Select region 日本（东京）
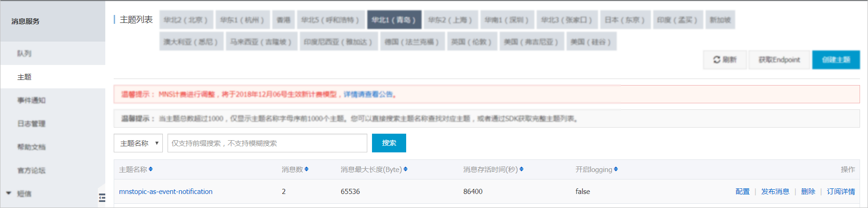 coord(625,20)
